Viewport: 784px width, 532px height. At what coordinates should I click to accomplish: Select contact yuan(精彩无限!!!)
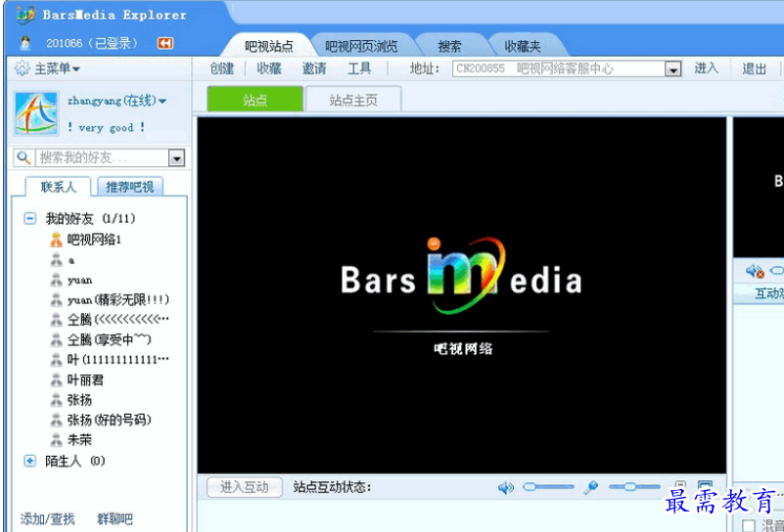[x=118, y=299]
